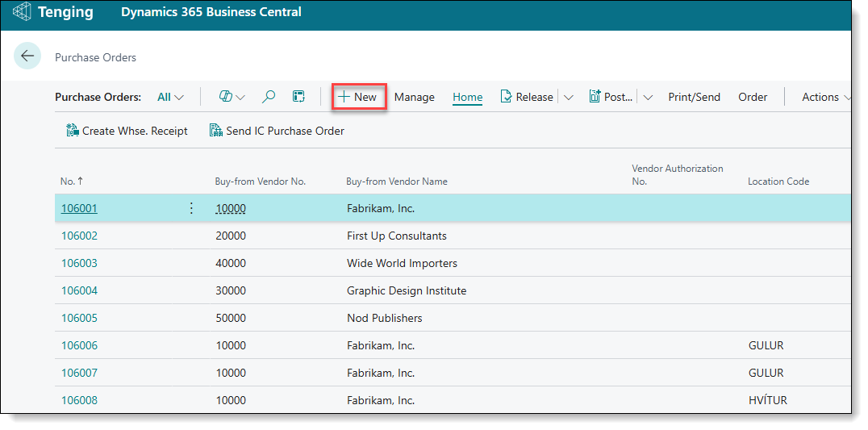Expand the Release dropdown arrow
This screenshot has height=430, width=868.
click(569, 98)
